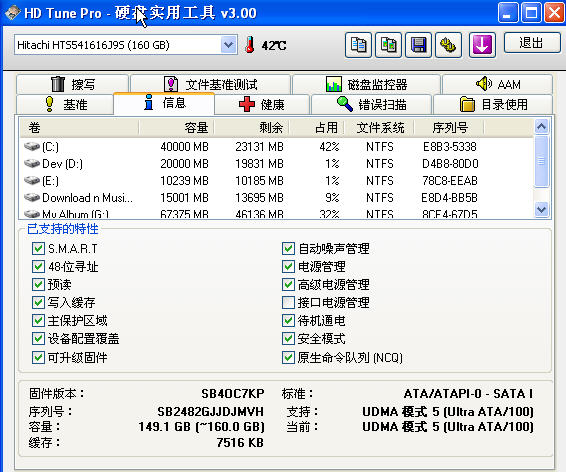Click the drive icon for Download n Musi...
566x472 pixels.
(32, 197)
